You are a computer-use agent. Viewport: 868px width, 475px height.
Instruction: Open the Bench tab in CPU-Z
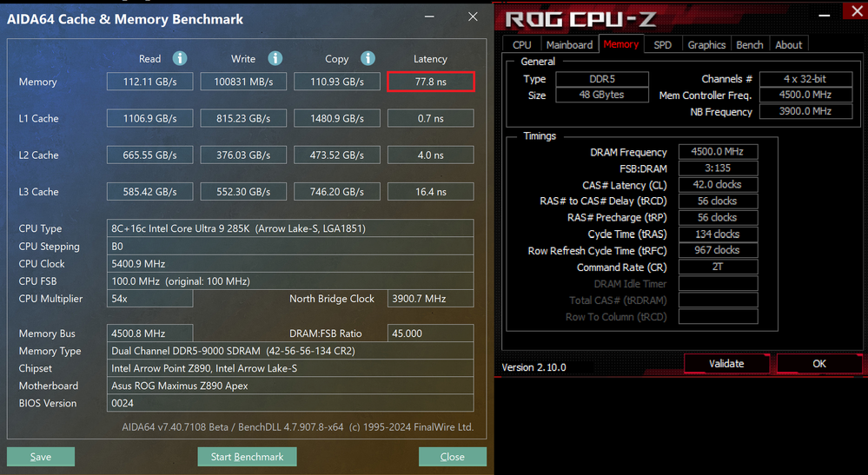click(x=750, y=45)
